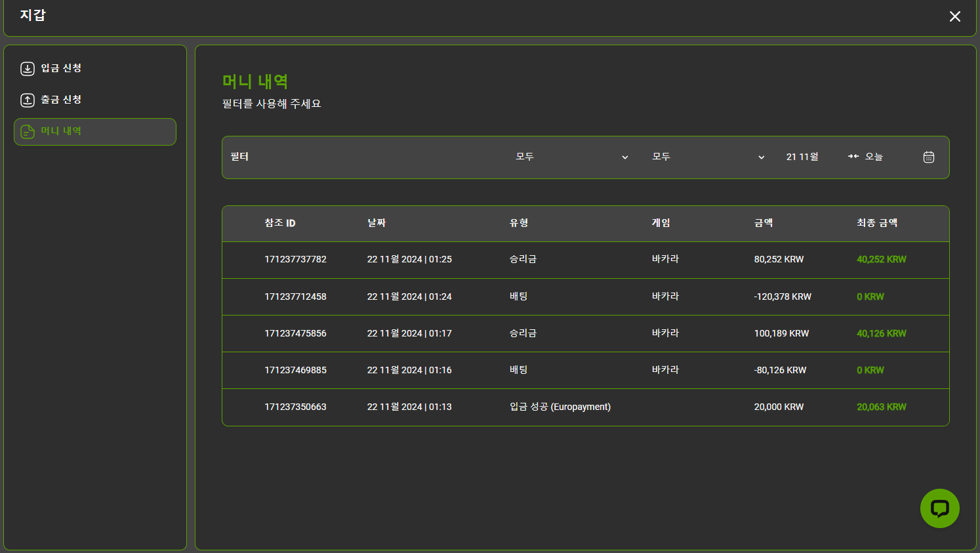Click the date range arrows icon
Screen dimensions: 980x553
pyautogui.click(x=853, y=157)
